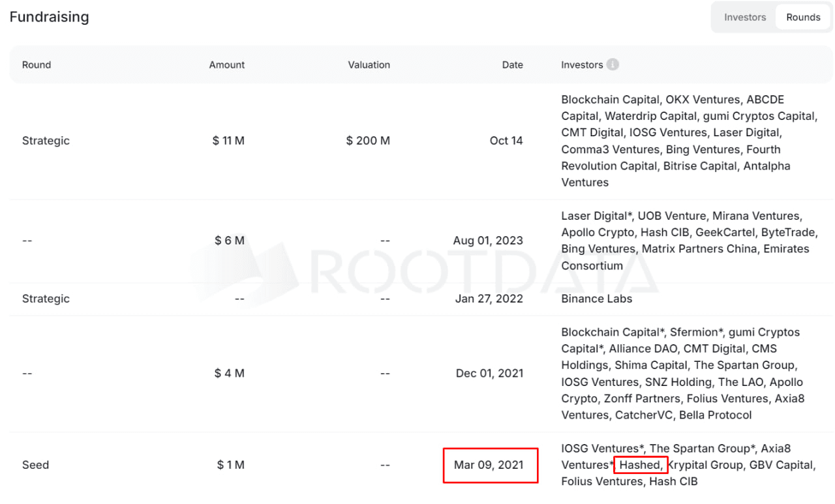835x504 pixels.
Task: Open OKX Ventures investor link
Action: 703,100
